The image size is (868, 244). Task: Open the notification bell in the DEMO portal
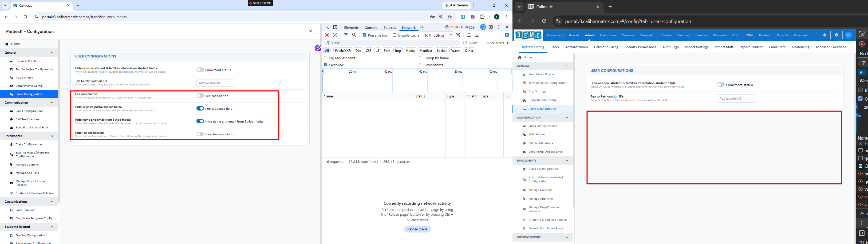coord(824,35)
